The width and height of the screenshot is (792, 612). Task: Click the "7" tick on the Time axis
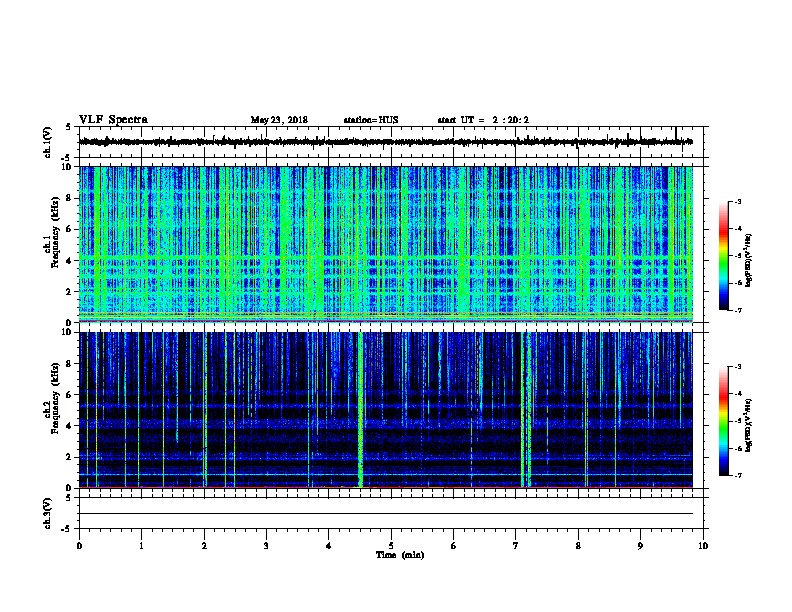(515, 546)
